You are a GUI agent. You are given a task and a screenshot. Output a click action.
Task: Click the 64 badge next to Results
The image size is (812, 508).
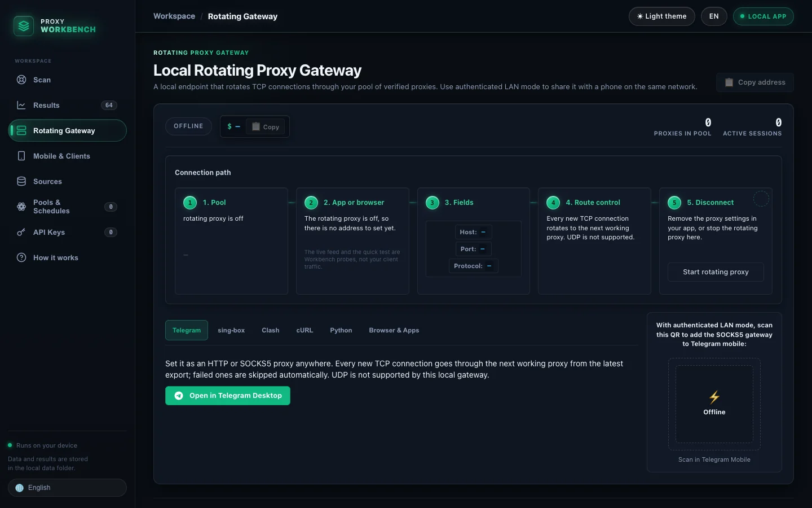pyautogui.click(x=109, y=105)
